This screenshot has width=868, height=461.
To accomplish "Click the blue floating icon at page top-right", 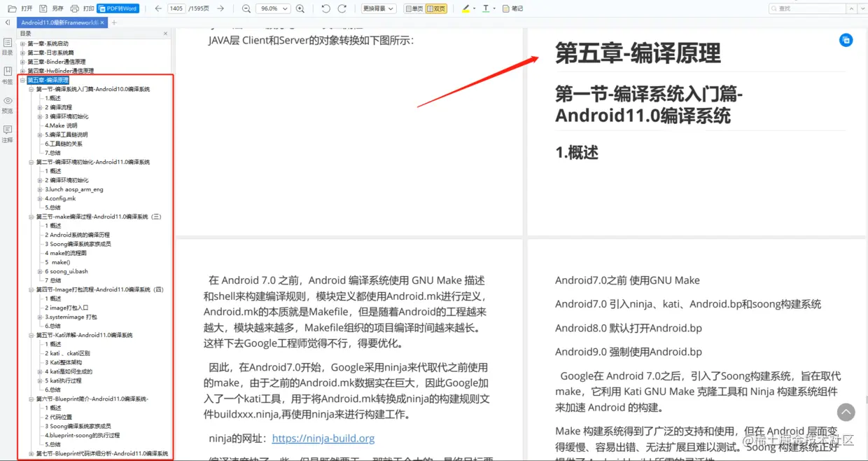I will tap(846, 41).
